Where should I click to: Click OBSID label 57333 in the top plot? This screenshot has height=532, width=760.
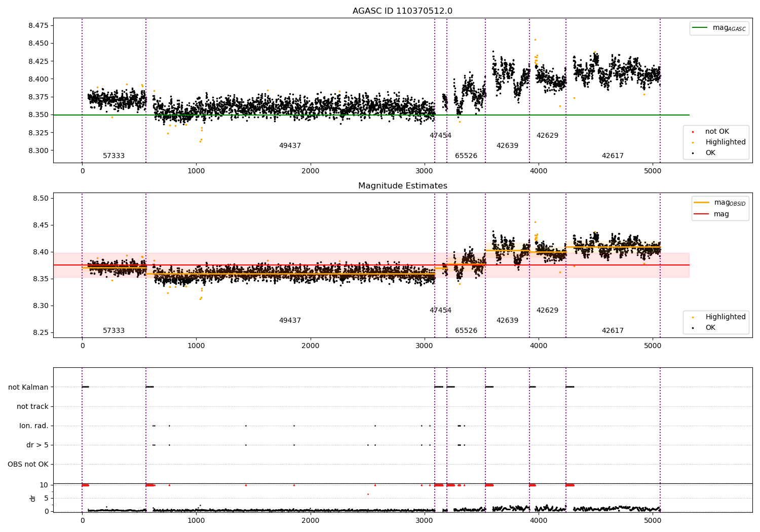(113, 156)
